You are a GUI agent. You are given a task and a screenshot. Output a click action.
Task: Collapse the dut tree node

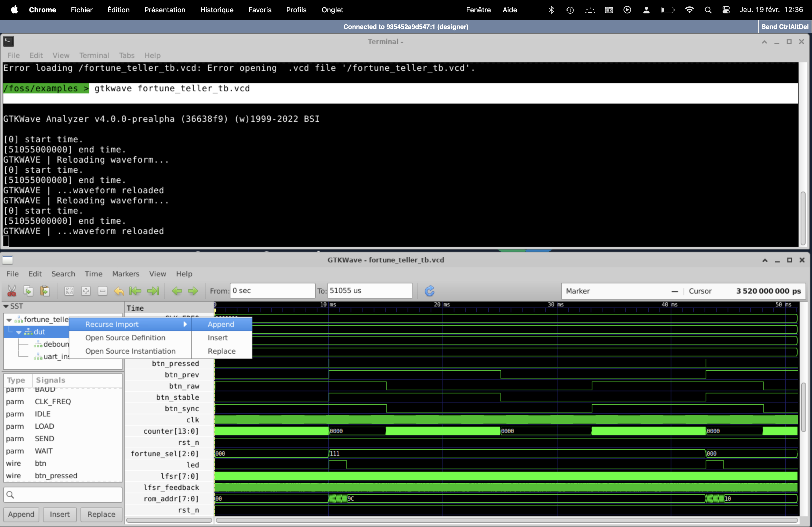pos(19,332)
